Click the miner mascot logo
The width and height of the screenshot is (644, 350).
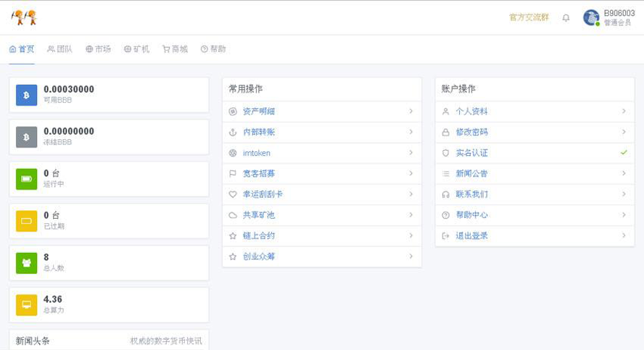pos(24,17)
